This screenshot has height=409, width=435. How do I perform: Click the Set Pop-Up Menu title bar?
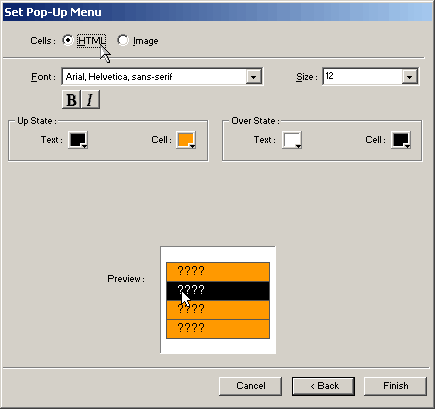(x=217, y=12)
